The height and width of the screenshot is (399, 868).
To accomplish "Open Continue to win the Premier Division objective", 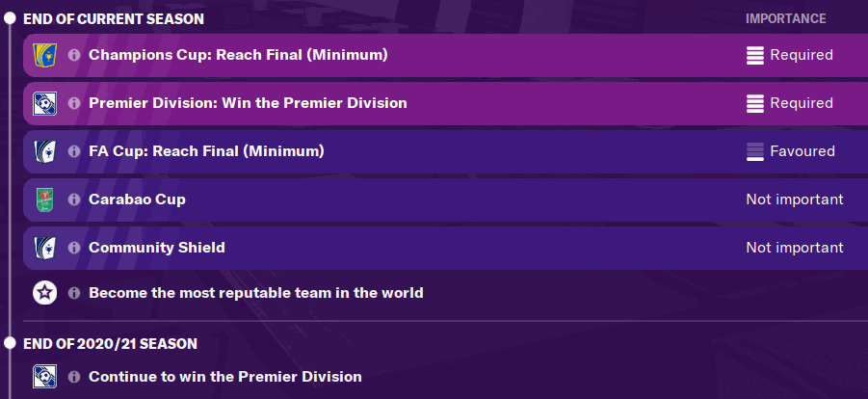I will [225, 377].
